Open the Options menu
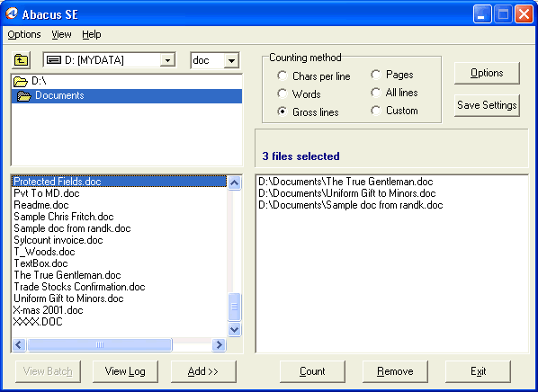Image resolution: width=538 pixels, height=392 pixels. (x=24, y=34)
